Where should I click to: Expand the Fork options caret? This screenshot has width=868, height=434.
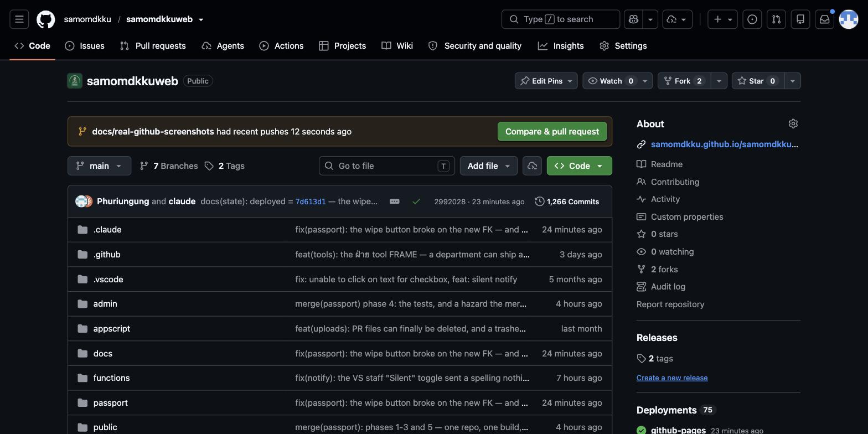[719, 81]
